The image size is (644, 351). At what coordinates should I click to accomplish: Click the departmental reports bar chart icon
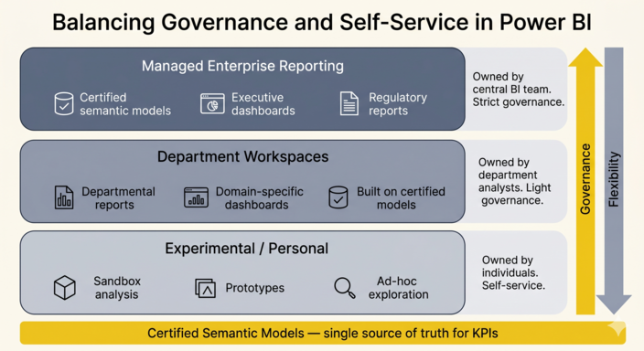click(64, 197)
